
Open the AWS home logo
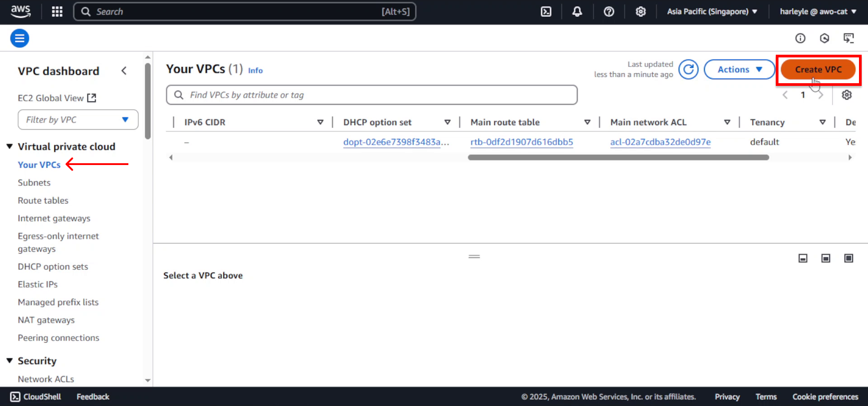[x=21, y=11]
